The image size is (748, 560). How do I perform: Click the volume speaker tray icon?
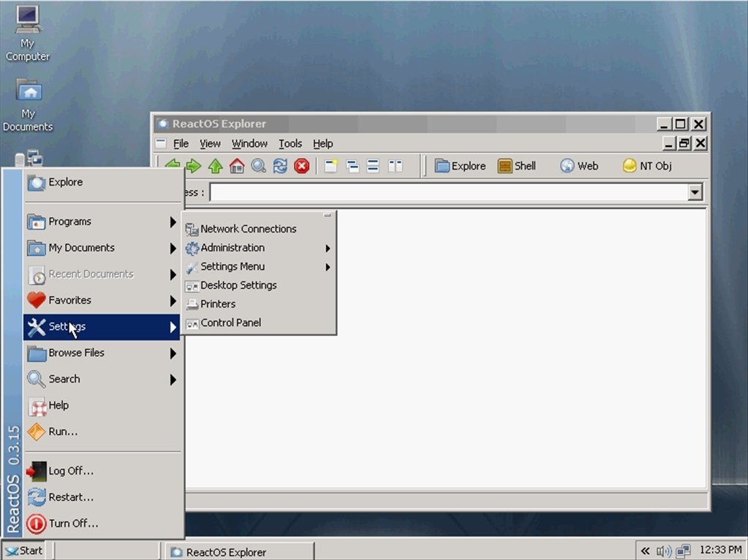(x=664, y=551)
